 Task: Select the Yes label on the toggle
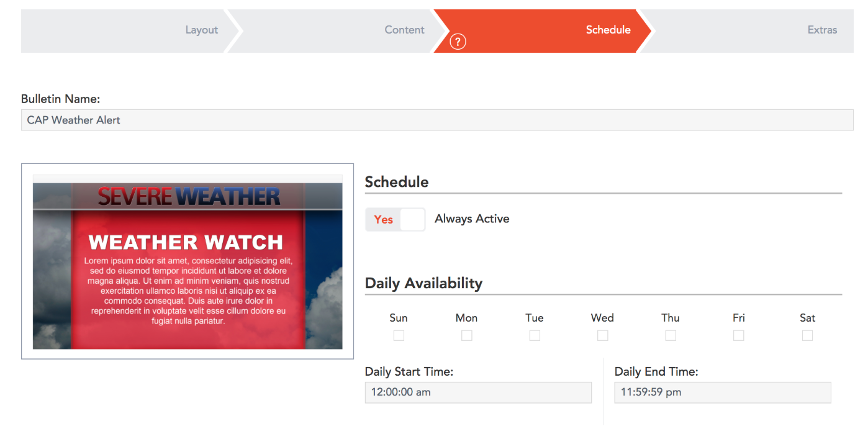pyautogui.click(x=384, y=219)
